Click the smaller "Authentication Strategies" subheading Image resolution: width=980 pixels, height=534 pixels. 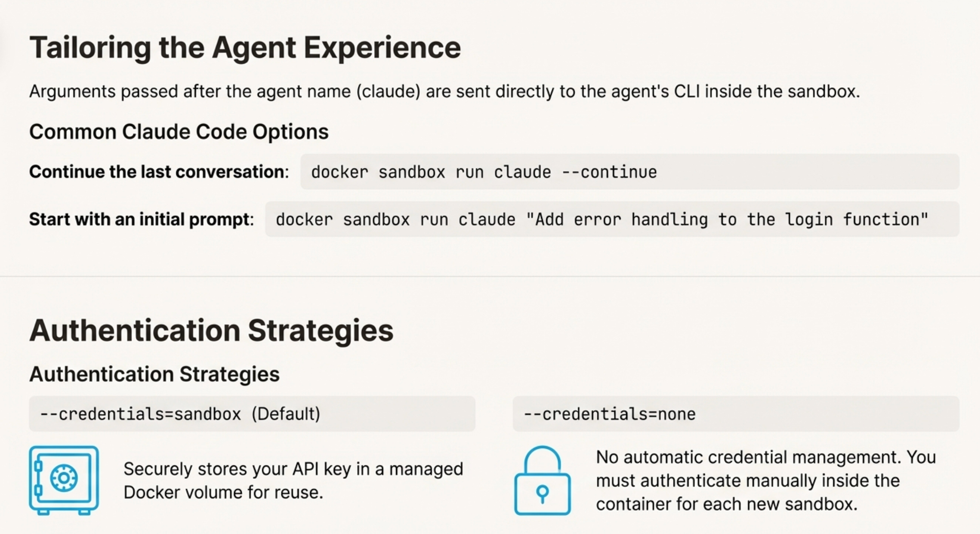[154, 374]
